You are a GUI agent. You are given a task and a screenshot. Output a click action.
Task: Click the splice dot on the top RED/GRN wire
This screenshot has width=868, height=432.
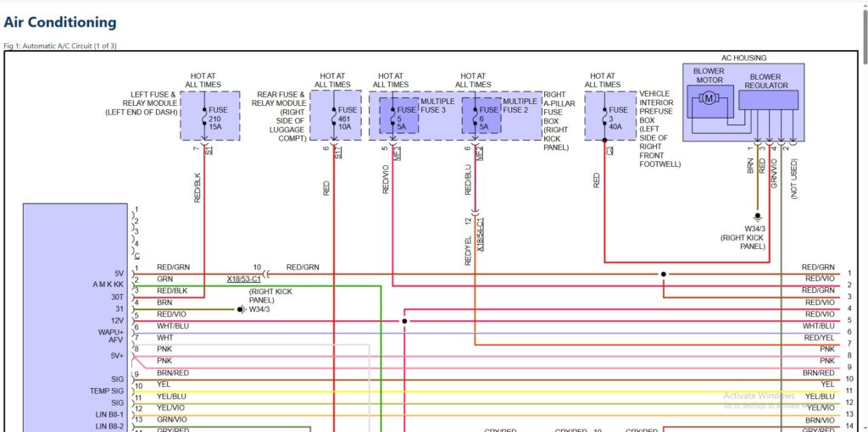tap(663, 274)
